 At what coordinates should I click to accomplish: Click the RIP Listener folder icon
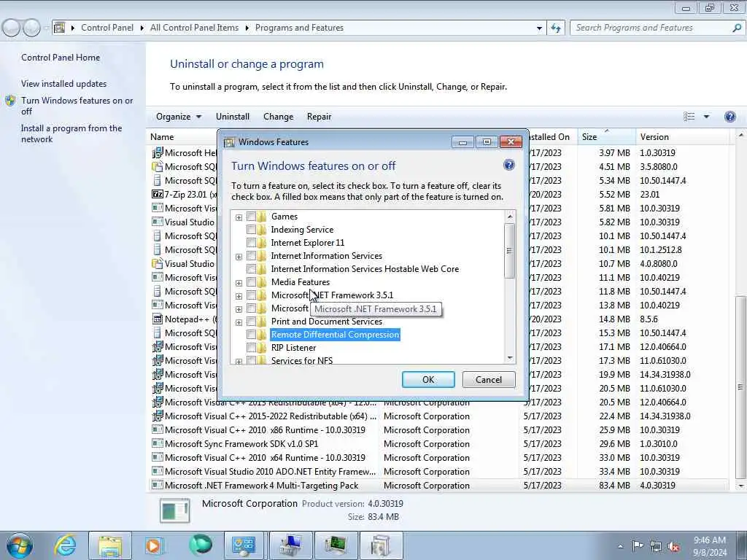(262, 348)
